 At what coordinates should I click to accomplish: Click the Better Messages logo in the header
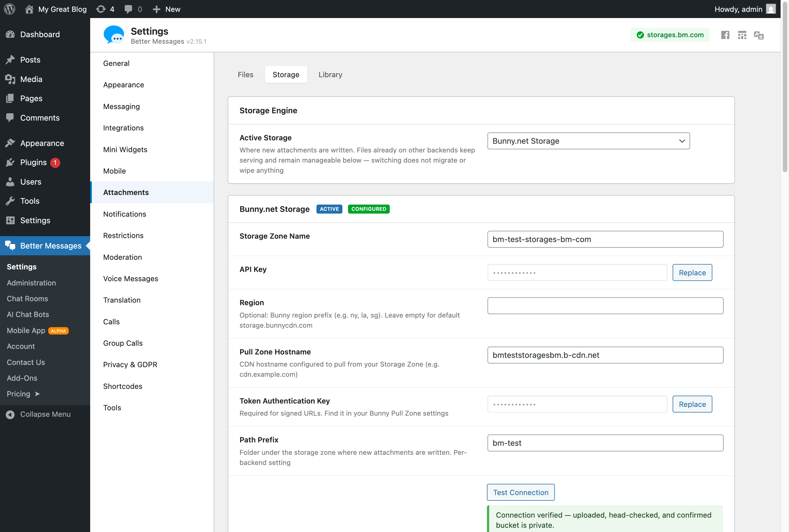coord(114,35)
